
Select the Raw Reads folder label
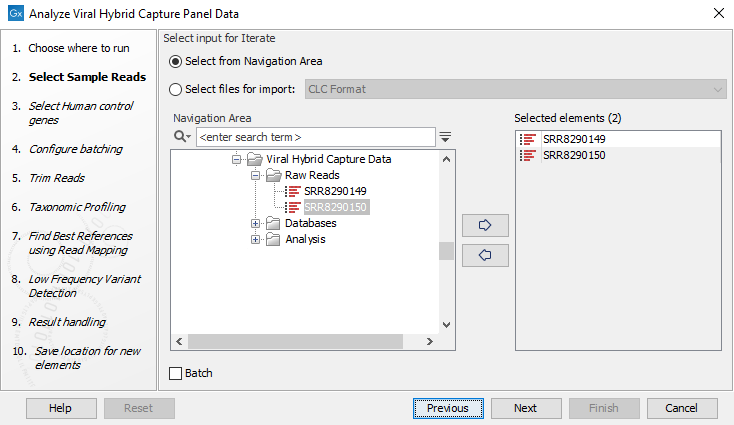312,175
